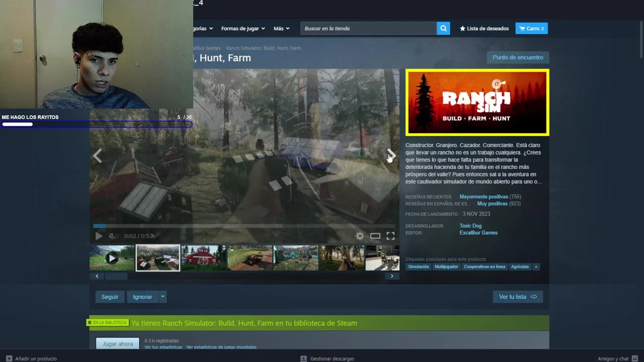Image resolution: width=644 pixels, height=362 pixels.
Task: Select the red barn screenshot thumbnail
Action: [204, 258]
